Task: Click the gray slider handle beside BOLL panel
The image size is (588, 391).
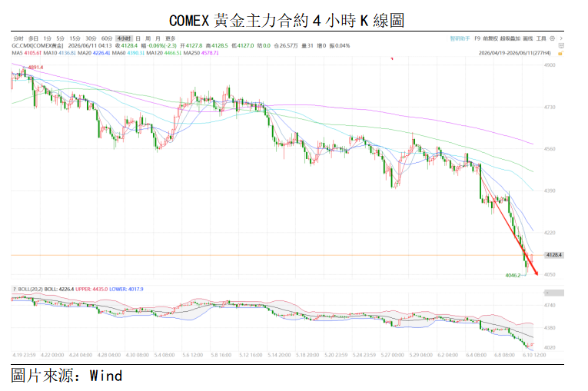Action: pyautogui.click(x=554, y=293)
